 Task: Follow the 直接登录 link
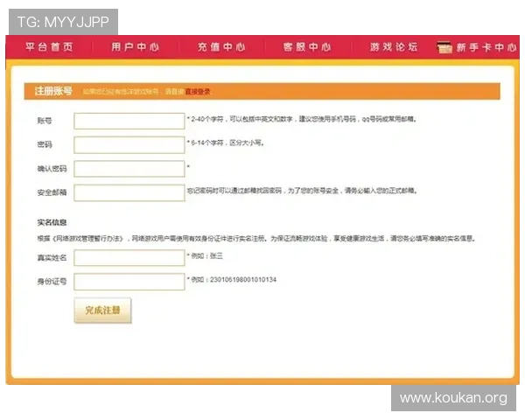tap(198, 91)
